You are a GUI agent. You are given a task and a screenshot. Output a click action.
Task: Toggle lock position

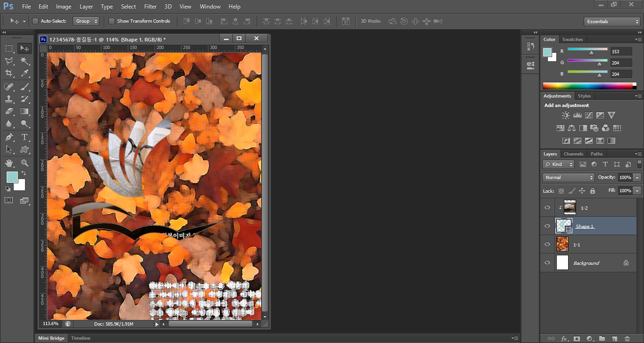[x=582, y=191]
